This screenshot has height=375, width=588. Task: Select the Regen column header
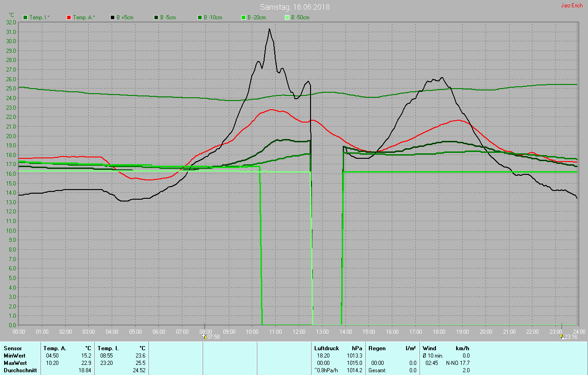click(377, 348)
